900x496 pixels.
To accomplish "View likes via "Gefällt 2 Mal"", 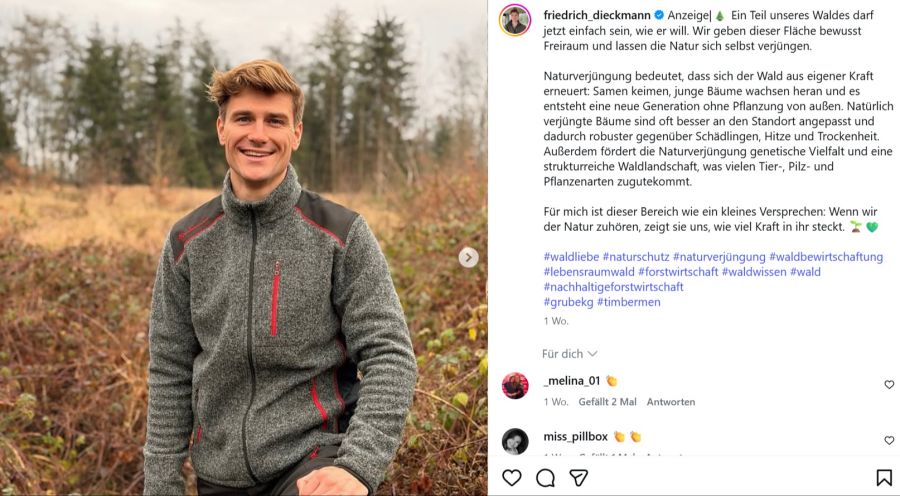I will [x=607, y=402].
